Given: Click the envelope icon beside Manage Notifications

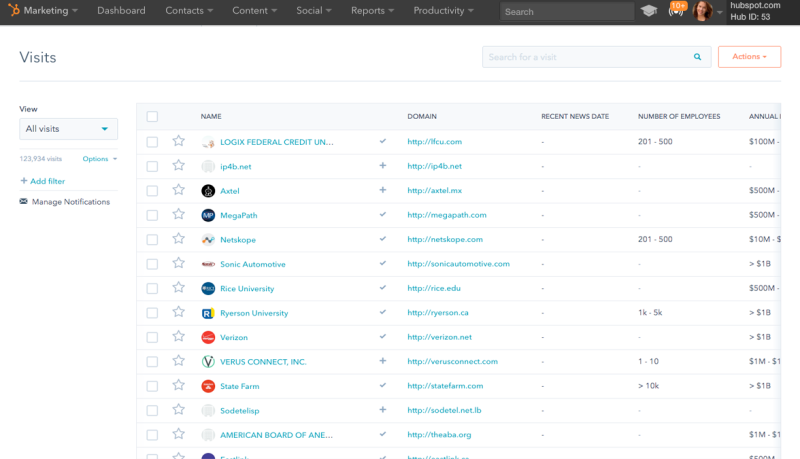Looking at the screenshot, I should pos(23,201).
